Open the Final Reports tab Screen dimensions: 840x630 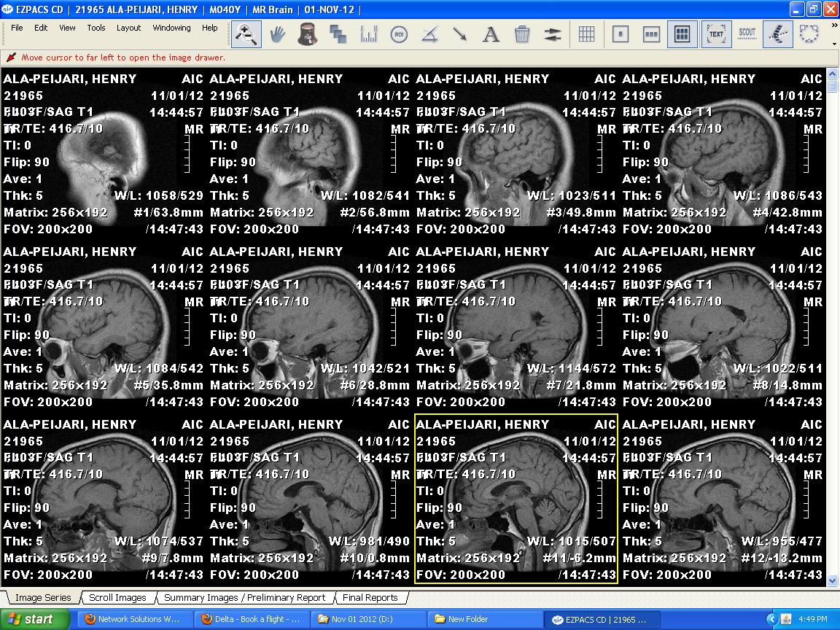370,598
